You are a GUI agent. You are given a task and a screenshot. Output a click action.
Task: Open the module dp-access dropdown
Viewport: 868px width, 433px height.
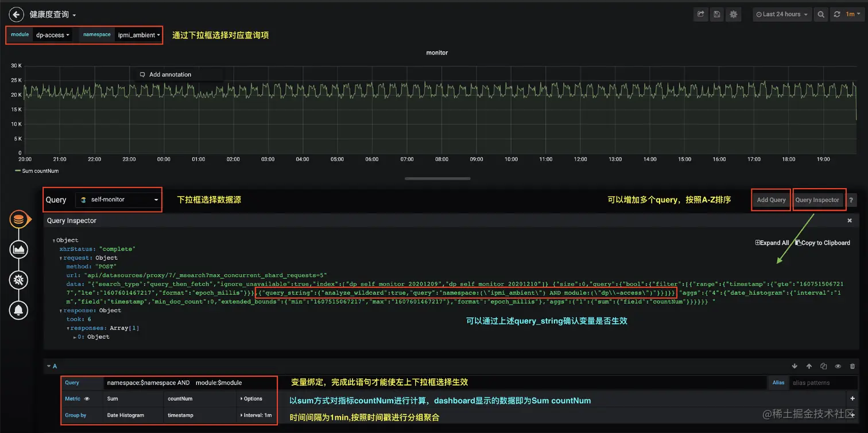tap(53, 35)
